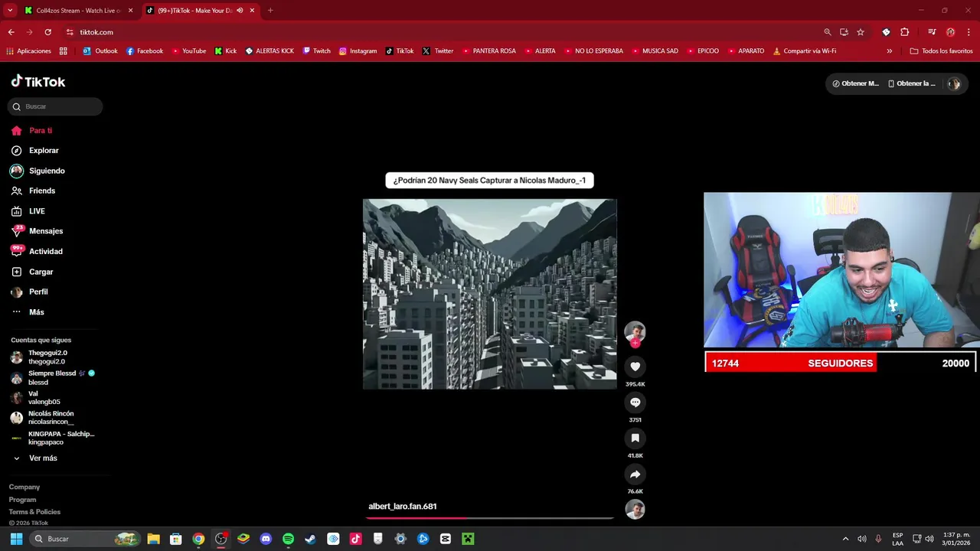Open the browser zoom magnifier icon
Image resolution: width=980 pixels, height=551 pixels.
click(x=828, y=32)
